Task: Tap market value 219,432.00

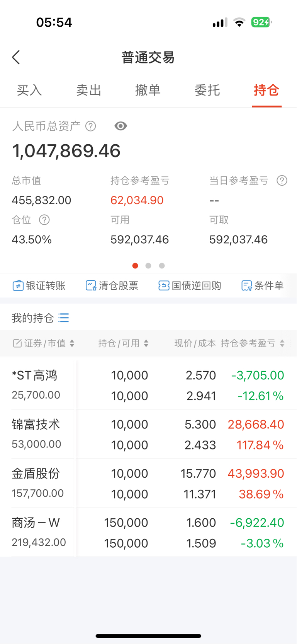Action: coord(39,542)
